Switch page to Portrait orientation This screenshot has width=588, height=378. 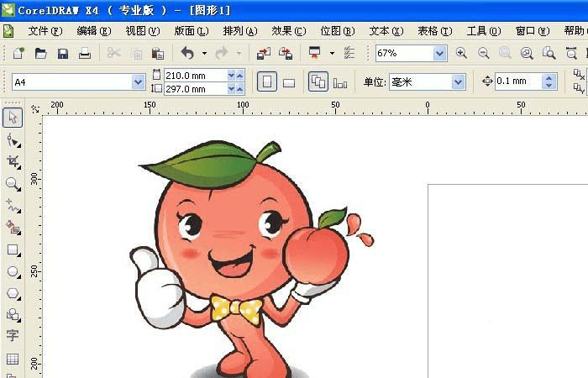click(267, 81)
